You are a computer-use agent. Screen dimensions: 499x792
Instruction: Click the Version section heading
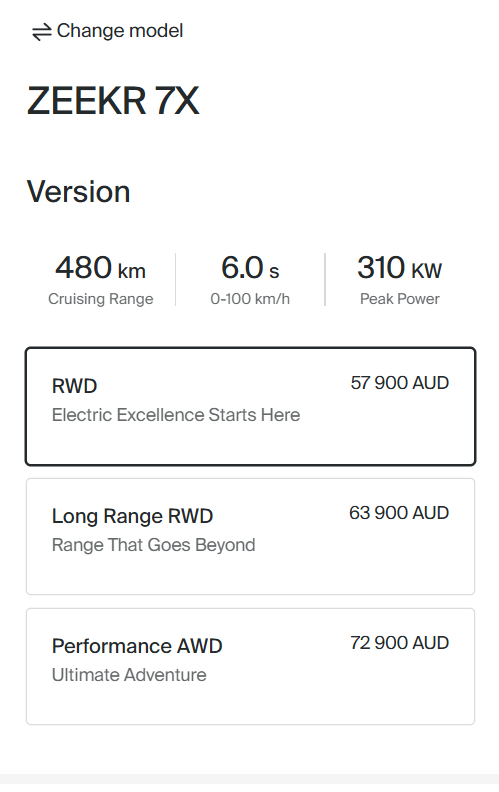(79, 192)
